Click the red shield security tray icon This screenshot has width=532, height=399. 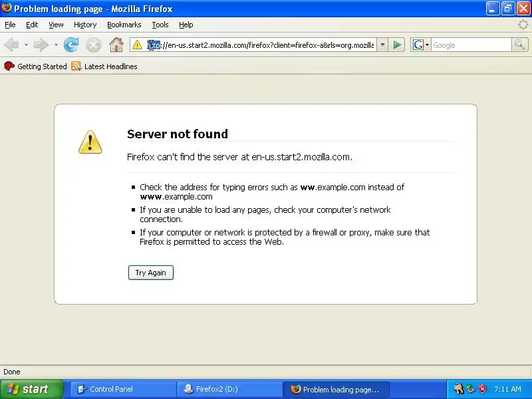tap(482, 389)
